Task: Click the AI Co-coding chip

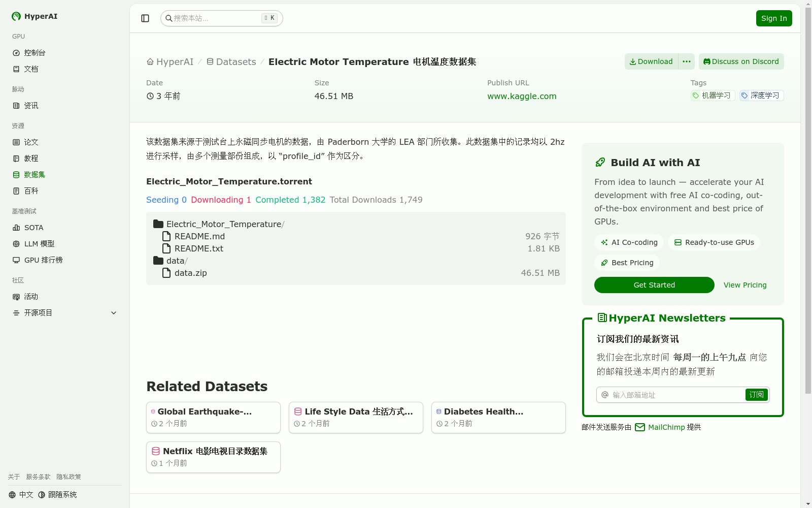Action: coord(629,242)
